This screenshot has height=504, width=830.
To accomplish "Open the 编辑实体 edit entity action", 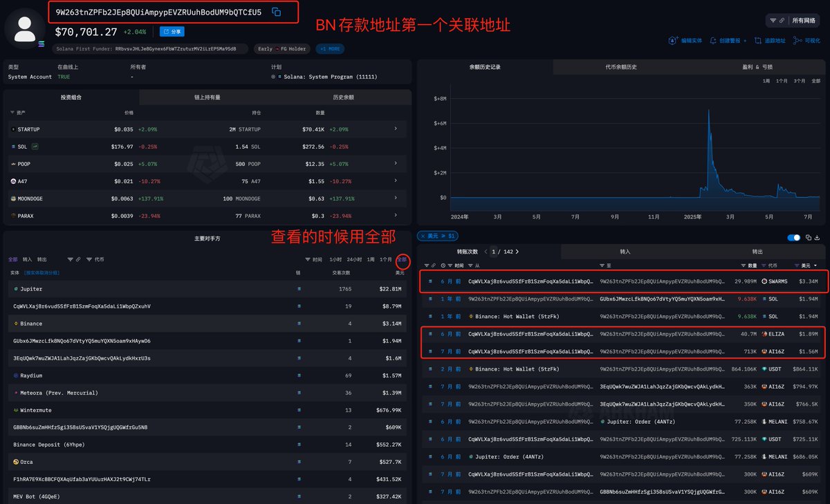I will coord(685,41).
